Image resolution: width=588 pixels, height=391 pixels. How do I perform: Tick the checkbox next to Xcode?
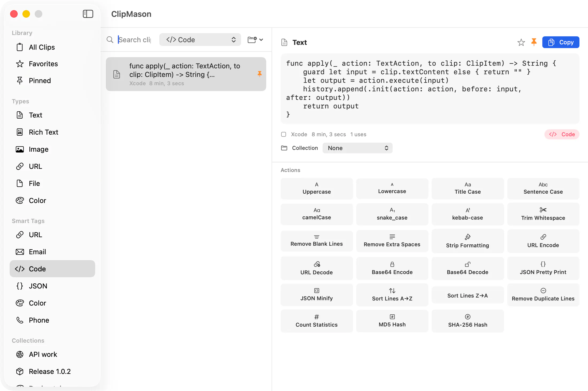[284, 134]
